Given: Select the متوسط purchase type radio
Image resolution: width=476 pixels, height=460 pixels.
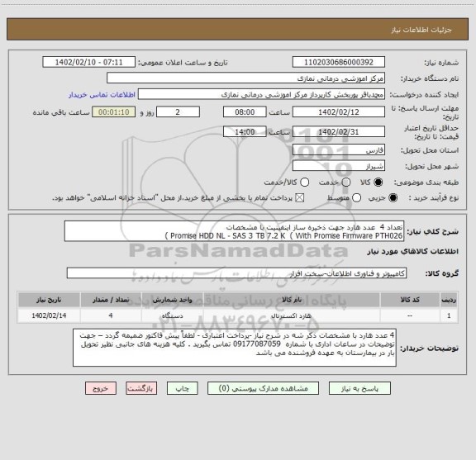Looking at the screenshot, I should [x=356, y=198].
